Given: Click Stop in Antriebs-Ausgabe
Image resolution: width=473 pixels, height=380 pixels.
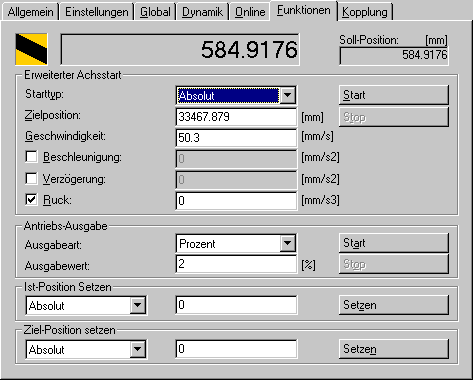Looking at the screenshot, I should pyautogui.click(x=394, y=264).
